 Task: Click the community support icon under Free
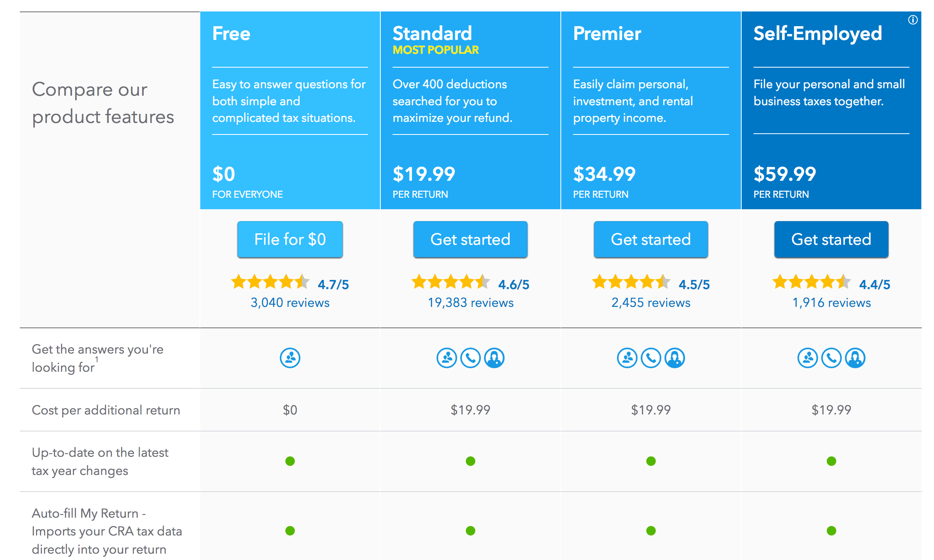pos(290,358)
